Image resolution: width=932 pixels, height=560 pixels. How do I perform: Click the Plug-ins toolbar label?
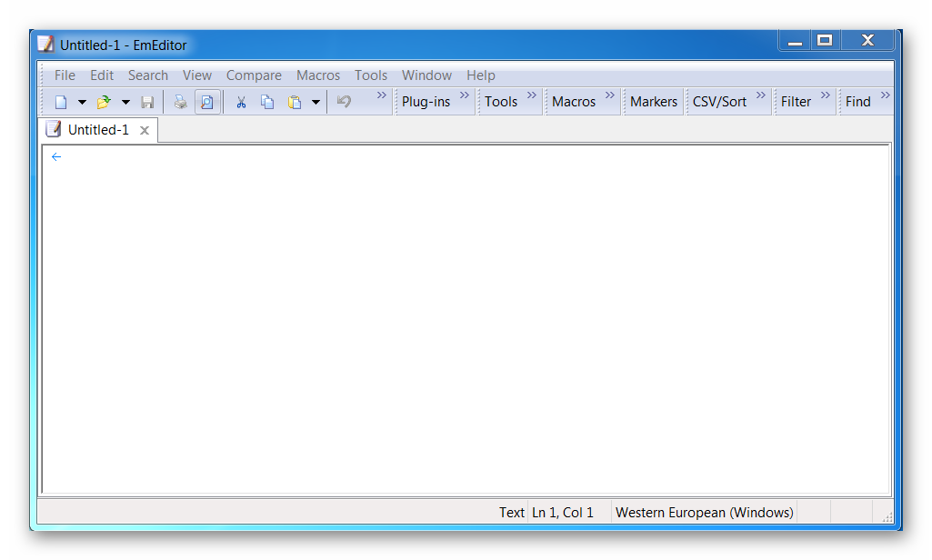point(426,102)
